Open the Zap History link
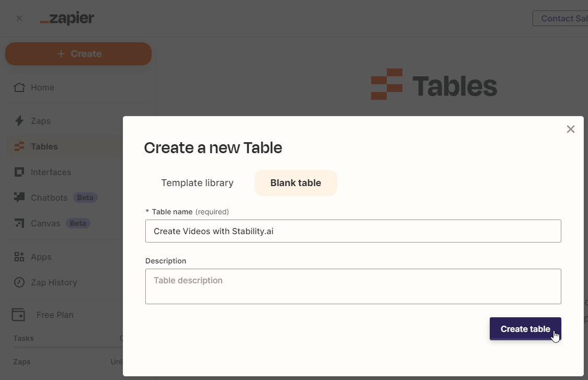588x380 pixels. (54, 282)
